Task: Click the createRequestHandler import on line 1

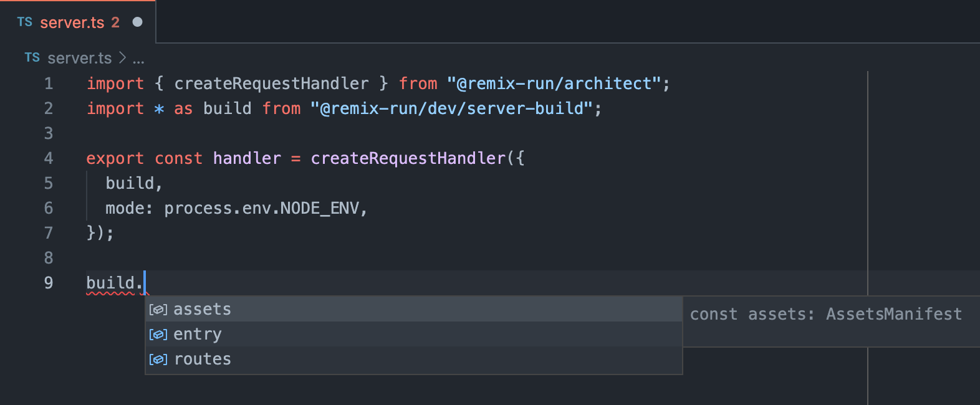Action: pyautogui.click(x=272, y=83)
